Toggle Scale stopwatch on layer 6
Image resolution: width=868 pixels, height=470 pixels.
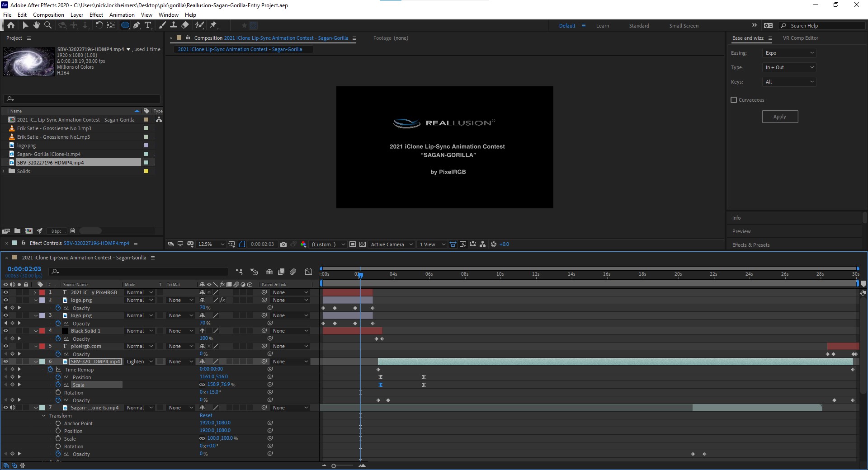[x=58, y=385]
